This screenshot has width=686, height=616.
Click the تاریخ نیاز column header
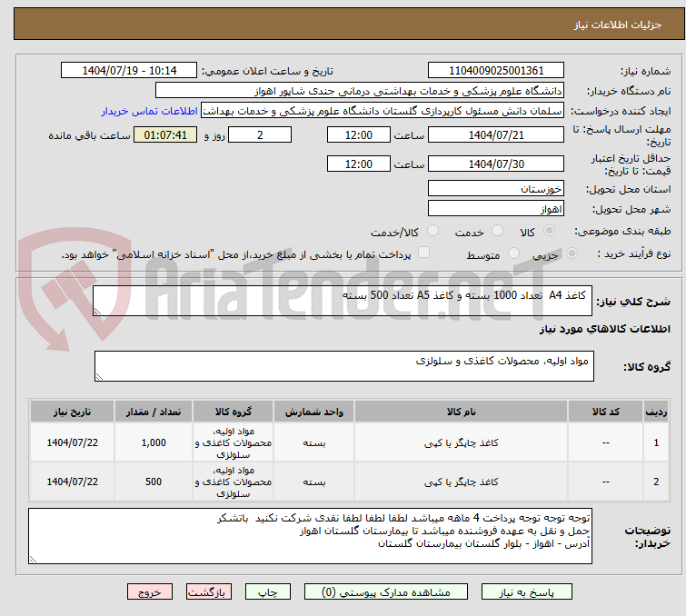72,412
